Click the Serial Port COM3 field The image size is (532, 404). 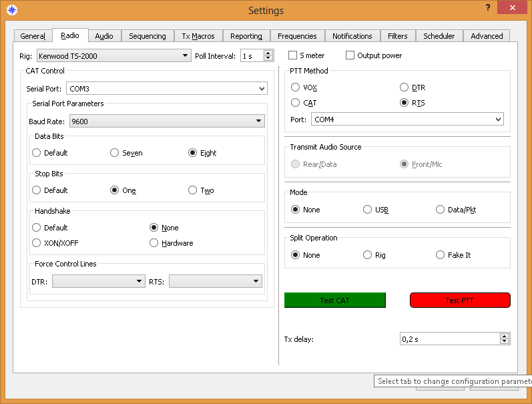(166, 88)
